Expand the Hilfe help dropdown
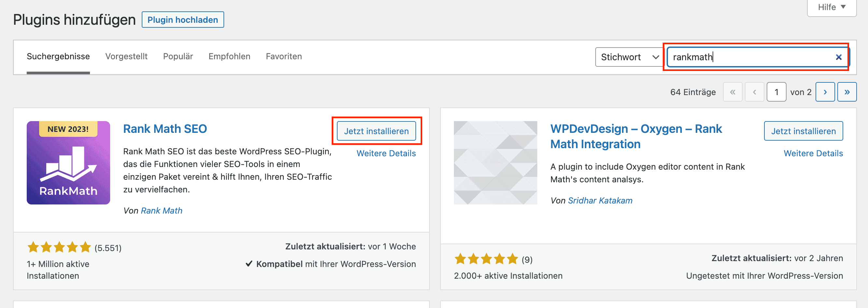The image size is (868, 308). click(x=832, y=7)
